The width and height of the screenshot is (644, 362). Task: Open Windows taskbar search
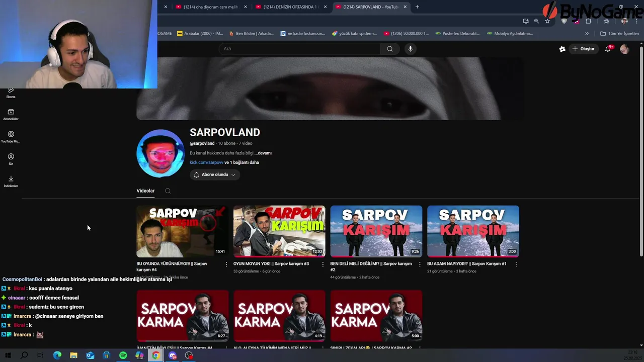point(24,355)
